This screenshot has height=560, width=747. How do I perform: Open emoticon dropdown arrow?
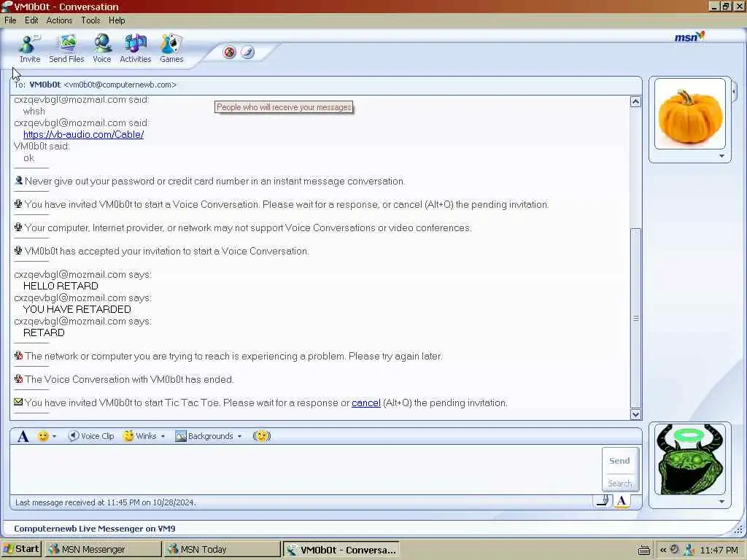[54, 436]
